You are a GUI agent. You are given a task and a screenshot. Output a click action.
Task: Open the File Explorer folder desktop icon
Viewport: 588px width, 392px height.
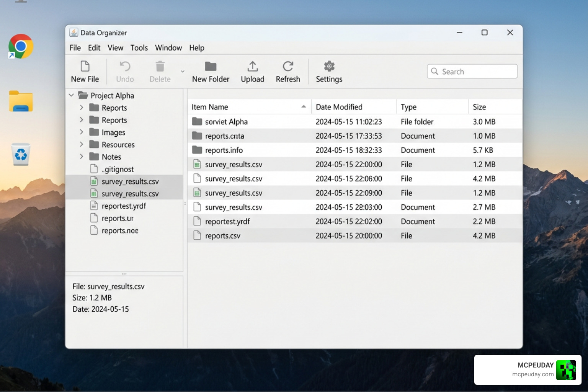21,101
